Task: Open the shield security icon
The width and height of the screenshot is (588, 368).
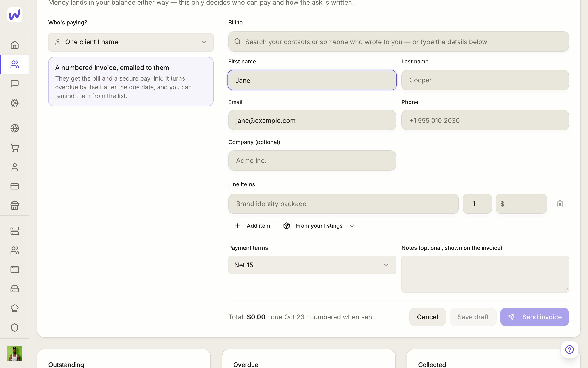Action: tap(14, 327)
